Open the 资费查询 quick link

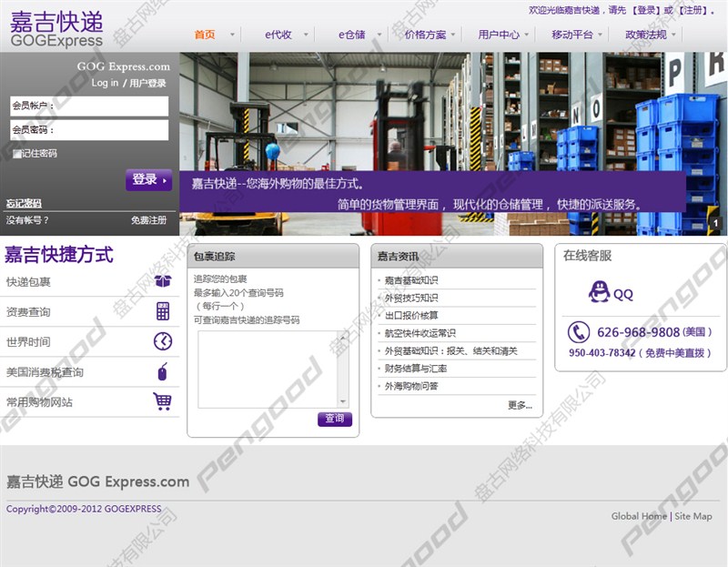28,312
